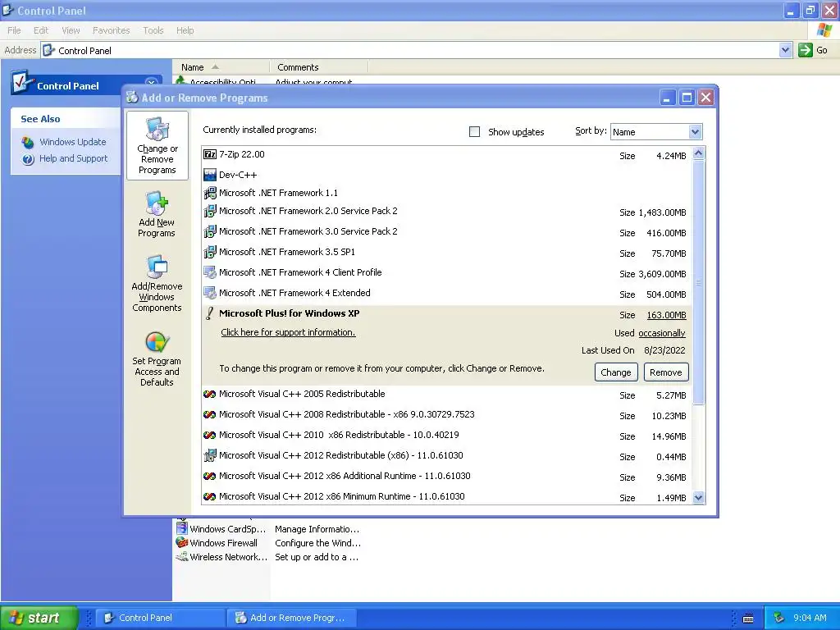Viewport: 840px width, 630px height.
Task: Click the 9:04 AM clock in system tray
Action: [x=810, y=618]
